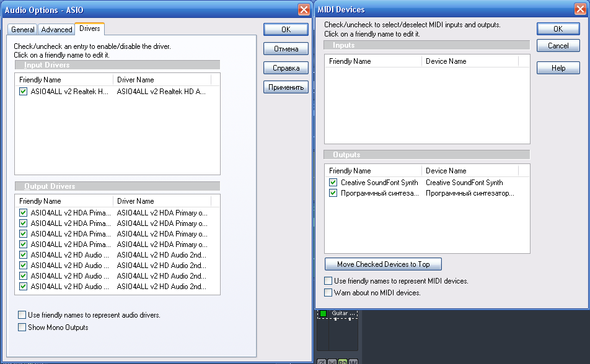The image size is (590, 364).
Task: Click Output Drivers Driver Name column header
Action: (x=162, y=201)
